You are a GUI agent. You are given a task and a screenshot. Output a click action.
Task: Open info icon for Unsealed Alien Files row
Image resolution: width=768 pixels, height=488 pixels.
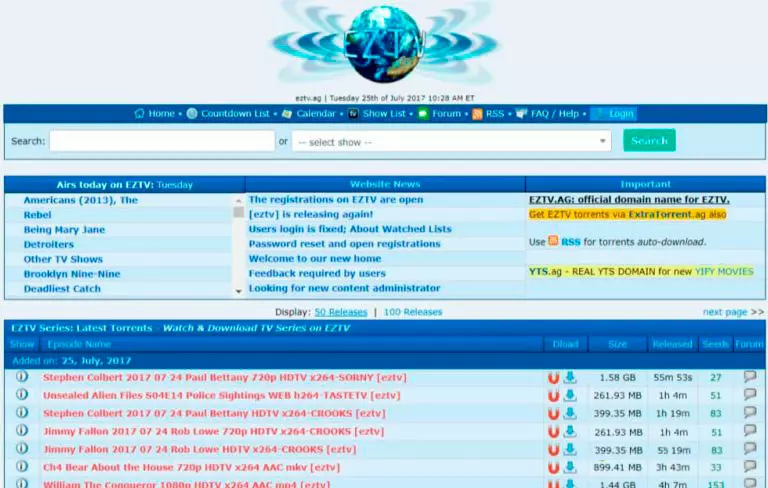coord(22,395)
